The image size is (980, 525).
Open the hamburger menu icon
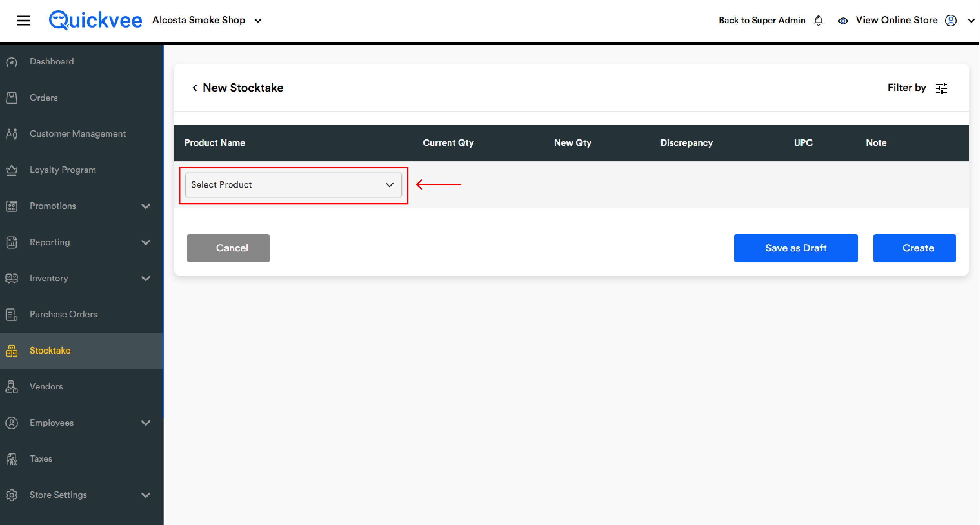click(24, 20)
